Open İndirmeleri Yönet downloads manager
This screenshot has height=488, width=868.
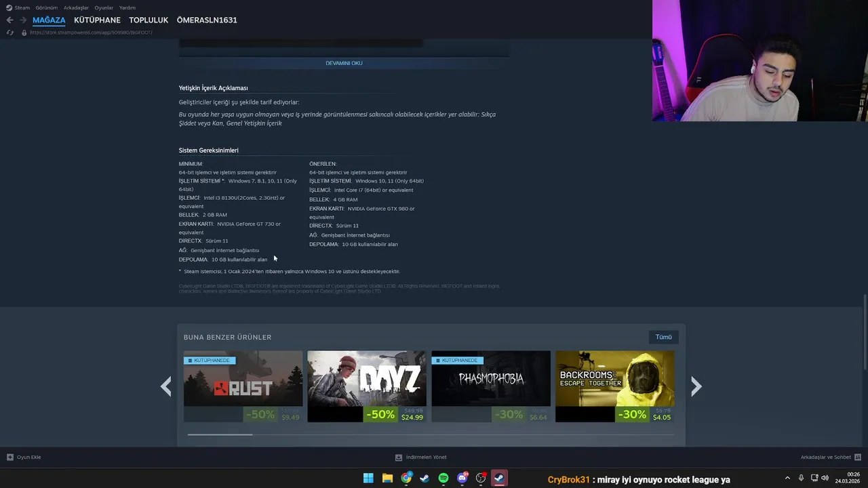click(421, 457)
